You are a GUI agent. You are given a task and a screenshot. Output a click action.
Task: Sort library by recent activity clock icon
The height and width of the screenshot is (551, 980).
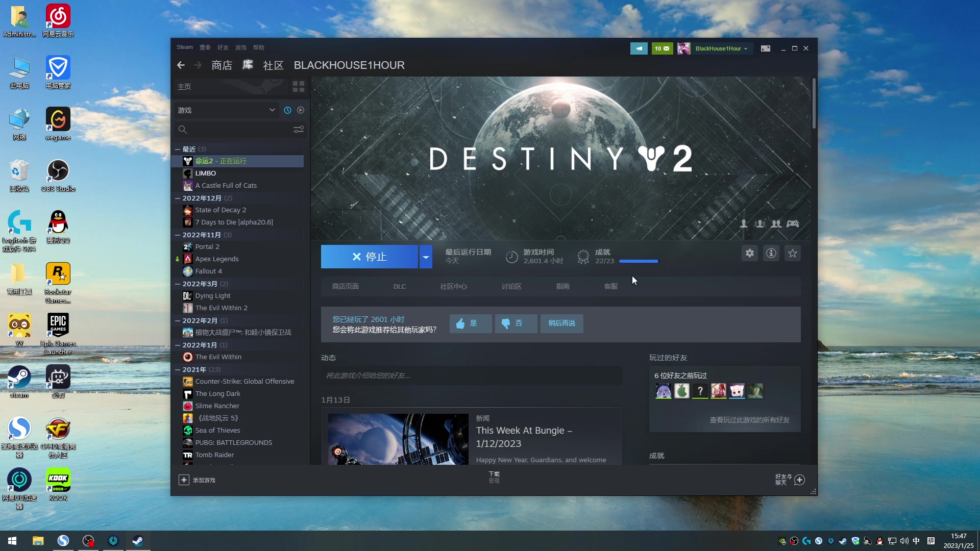pos(287,110)
